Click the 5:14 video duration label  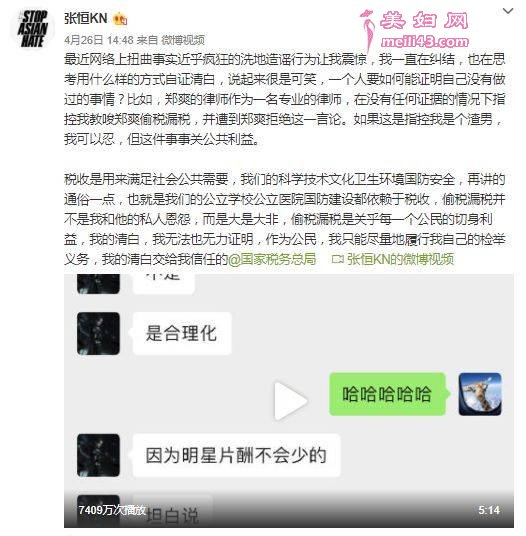(489, 510)
